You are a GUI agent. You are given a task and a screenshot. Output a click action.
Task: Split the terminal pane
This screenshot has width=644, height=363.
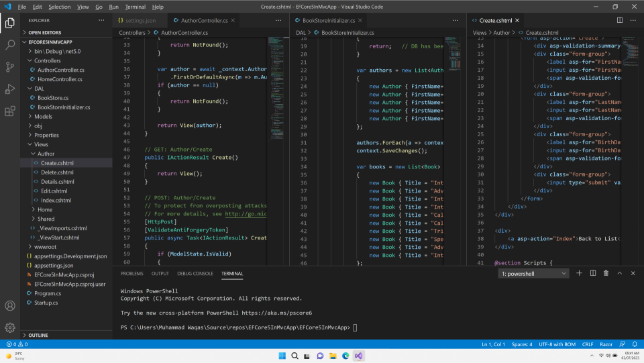(x=592, y=273)
